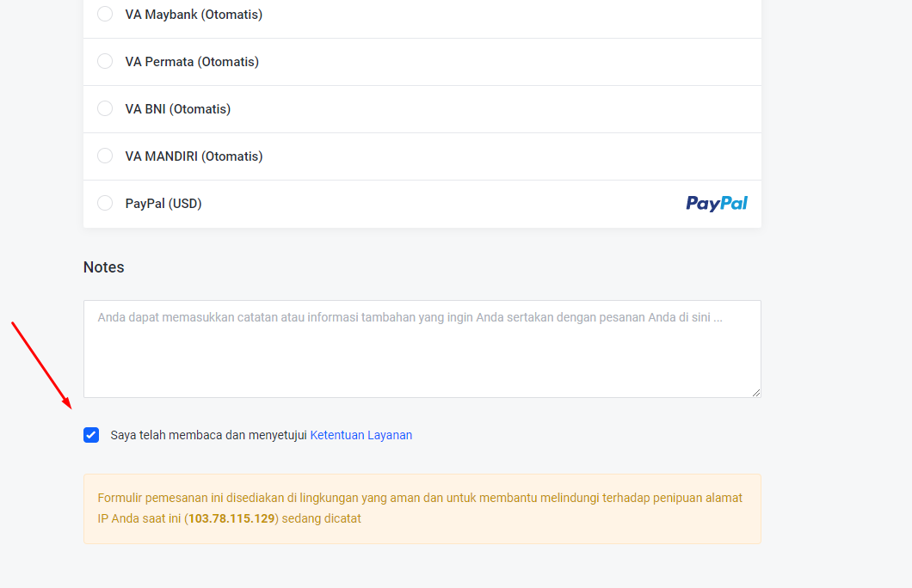Viewport: 912px width, 588px height.
Task: Click the "VA Maybank (Otomatis)" label text
Action: pyautogui.click(x=194, y=15)
